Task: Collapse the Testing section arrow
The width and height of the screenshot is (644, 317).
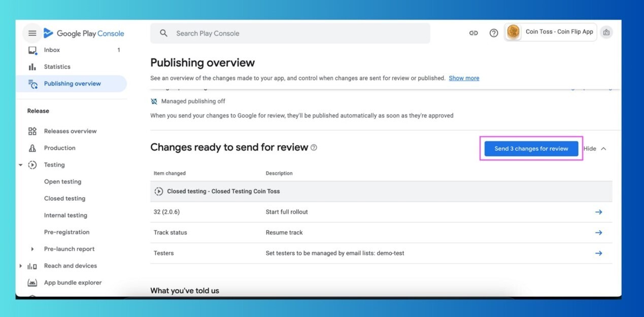Action: pos(21,165)
